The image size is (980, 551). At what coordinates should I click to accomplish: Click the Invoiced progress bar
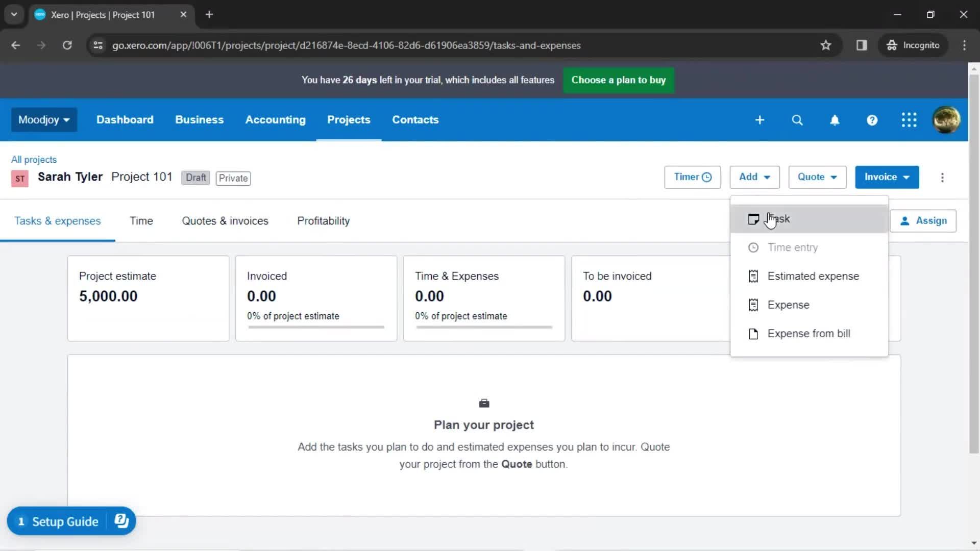[x=316, y=327]
